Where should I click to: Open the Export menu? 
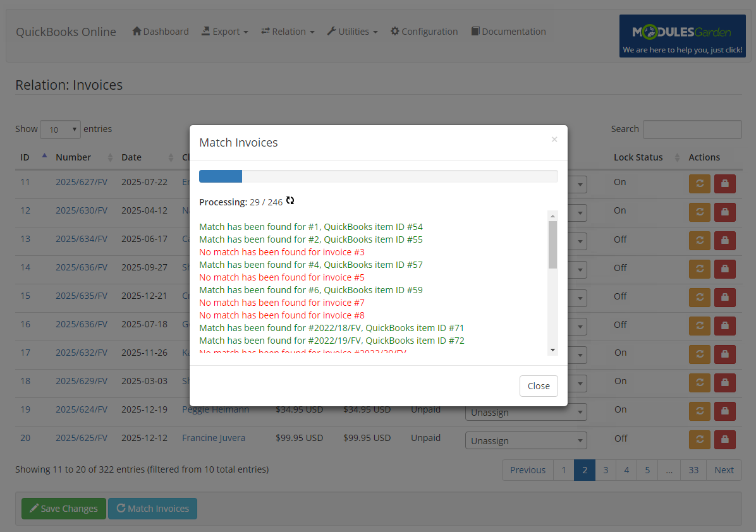tap(224, 31)
